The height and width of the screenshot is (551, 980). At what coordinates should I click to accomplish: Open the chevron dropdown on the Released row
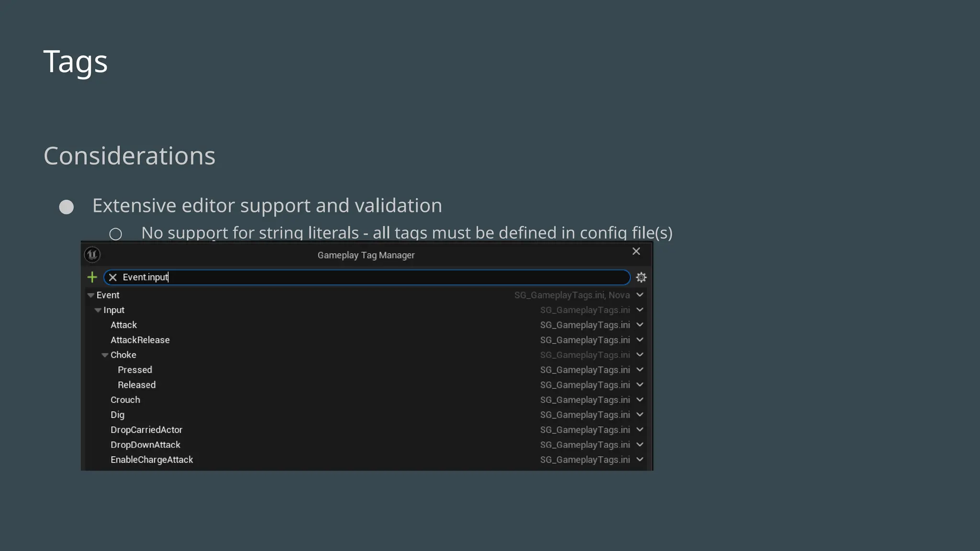(640, 385)
